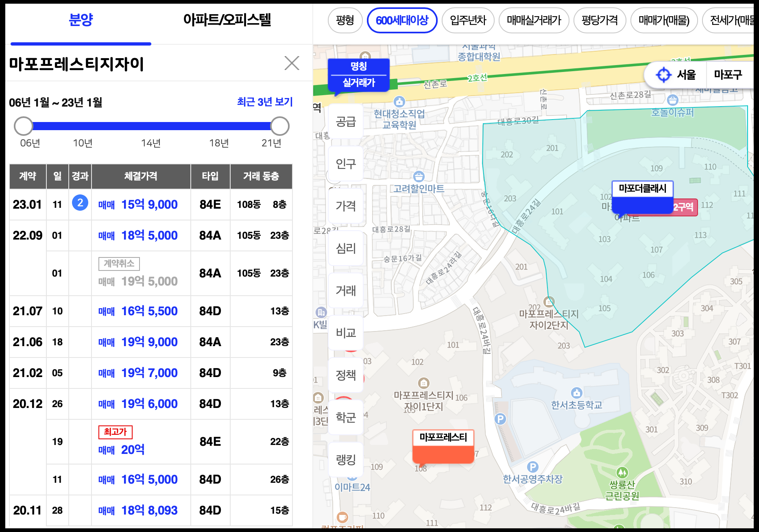Click the 계약취소 gray badge
Screen dimensions: 759x532
pos(119,264)
